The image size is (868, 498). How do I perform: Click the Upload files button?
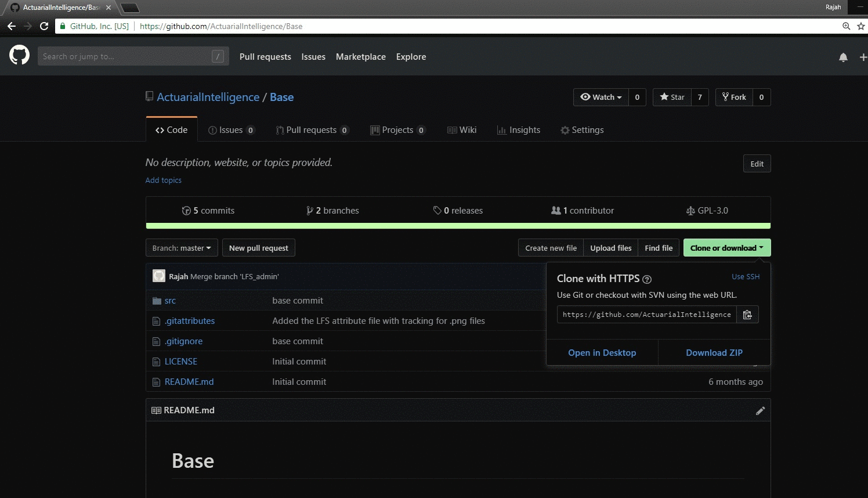pos(611,248)
